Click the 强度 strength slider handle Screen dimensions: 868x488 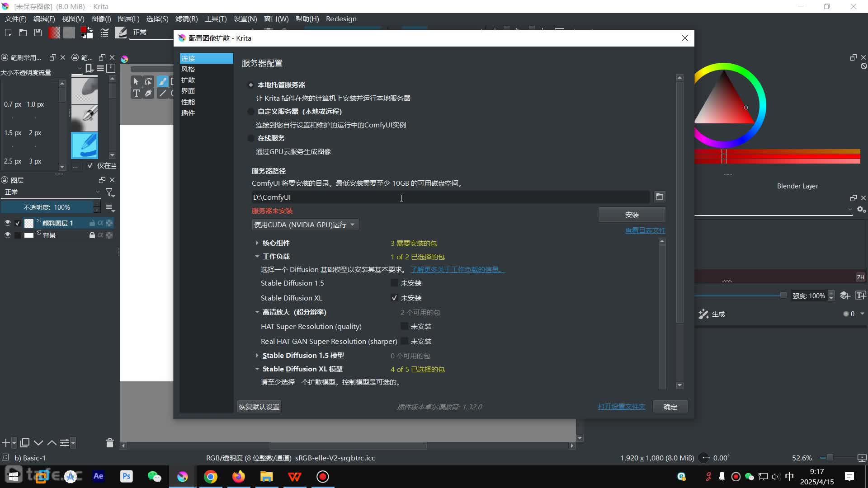[x=783, y=296]
